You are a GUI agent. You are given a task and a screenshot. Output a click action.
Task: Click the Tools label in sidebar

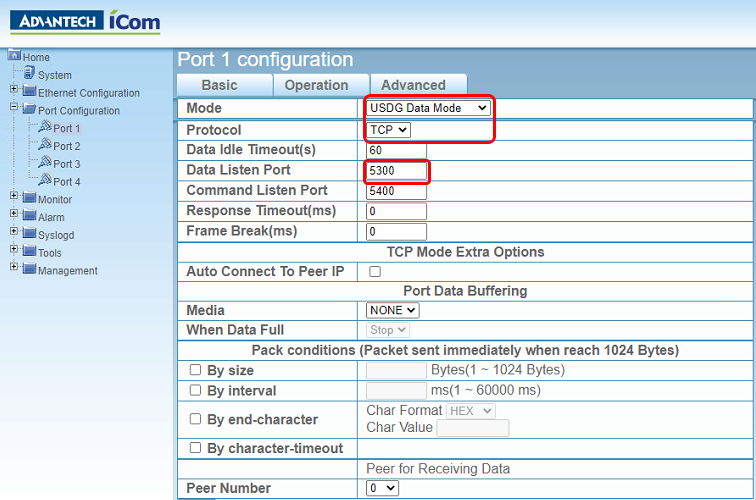[x=50, y=253]
